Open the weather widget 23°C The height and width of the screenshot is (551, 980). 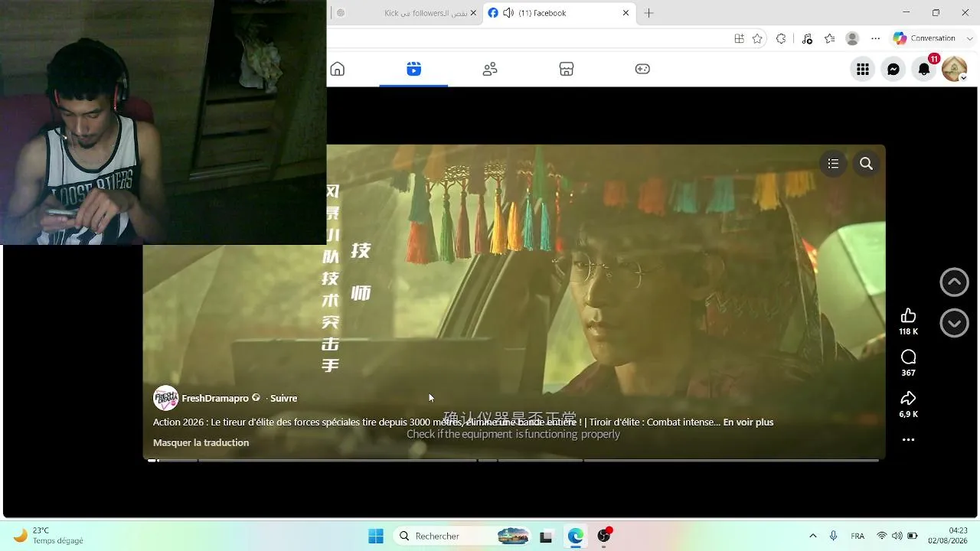(x=49, y=536)
